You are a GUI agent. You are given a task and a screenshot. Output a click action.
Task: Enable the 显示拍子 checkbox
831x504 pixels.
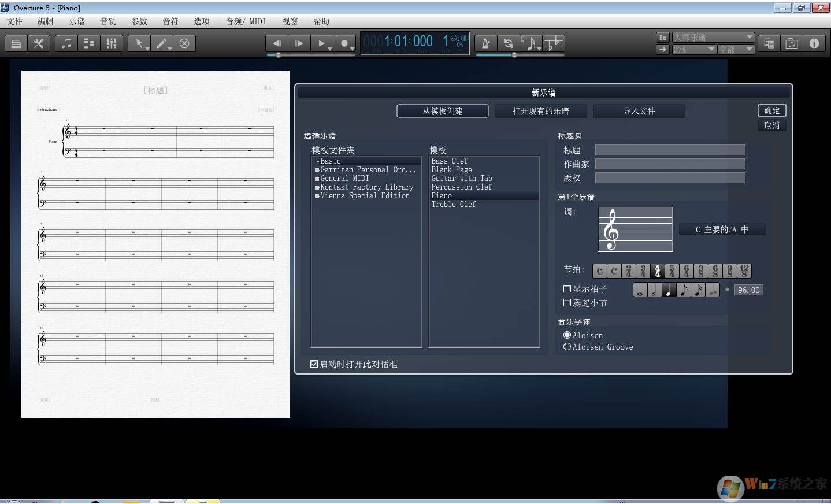tap(567, 289)
